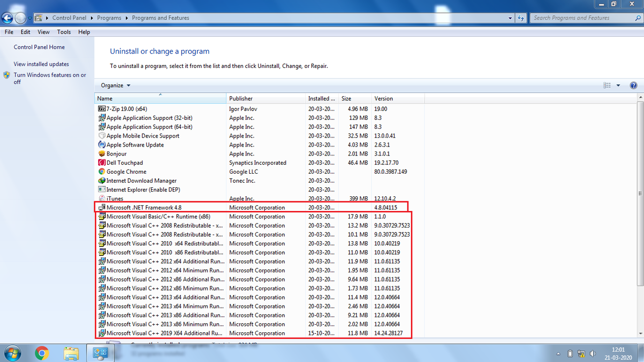Click the scrollbar down arrow

[640, 333]
